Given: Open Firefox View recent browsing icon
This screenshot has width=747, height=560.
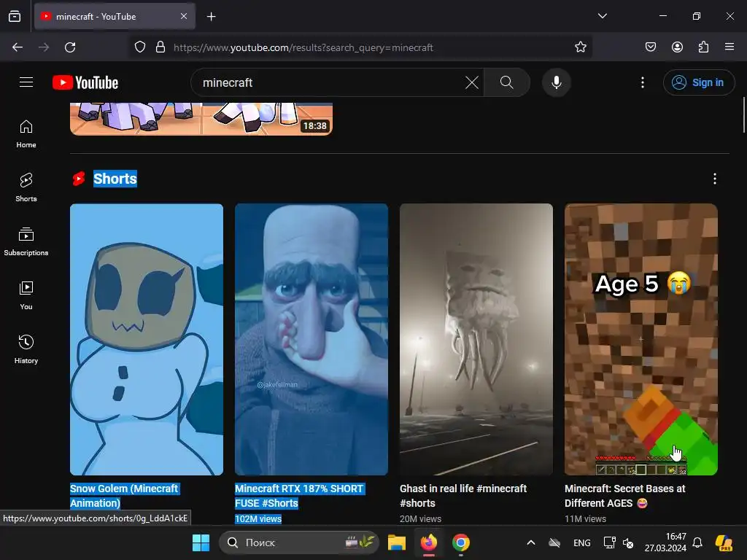Looking at the screenshot, I should coord(15,17).
